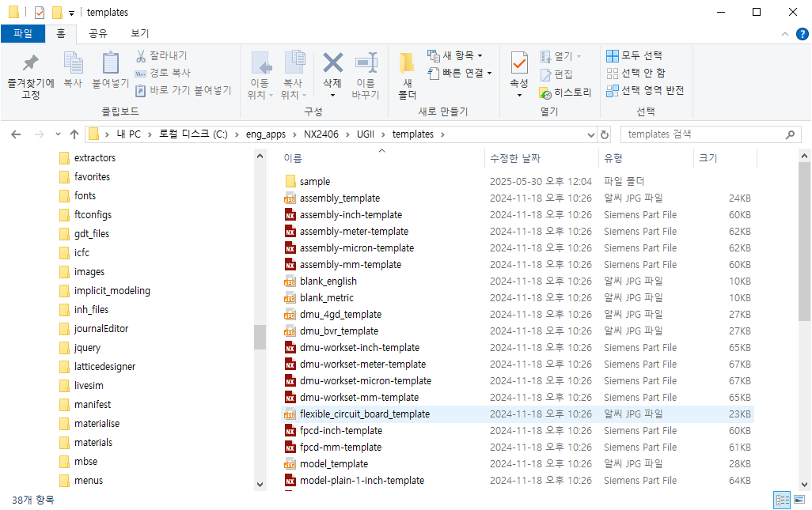Click 모두 선택 select all
The image size is (812, 510).
(635, 55)
